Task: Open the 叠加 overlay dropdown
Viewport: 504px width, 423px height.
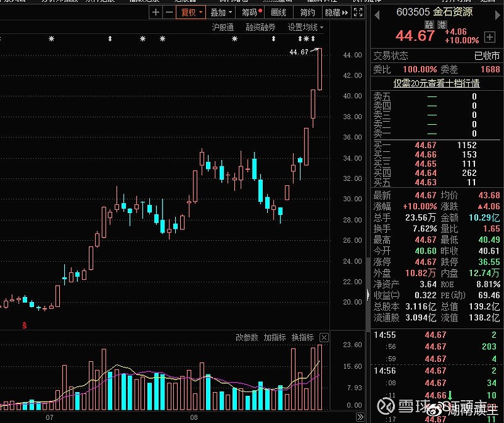Action: (221, 13)
